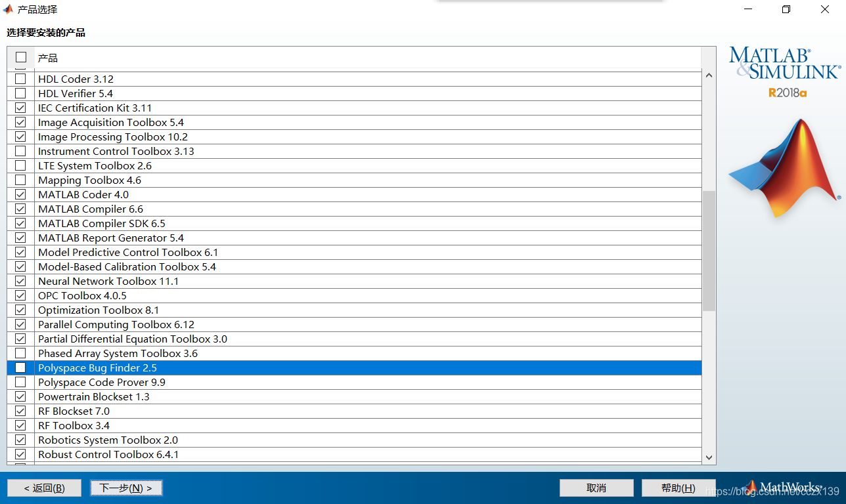Close the 产品选择 installer window

(825, 9)
